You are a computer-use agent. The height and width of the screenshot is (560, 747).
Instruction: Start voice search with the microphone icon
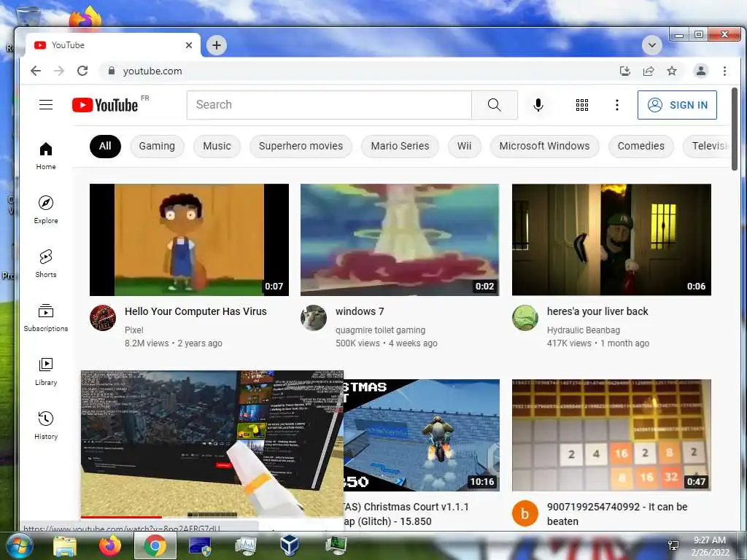pyautogui.click(x=538, y=105)
